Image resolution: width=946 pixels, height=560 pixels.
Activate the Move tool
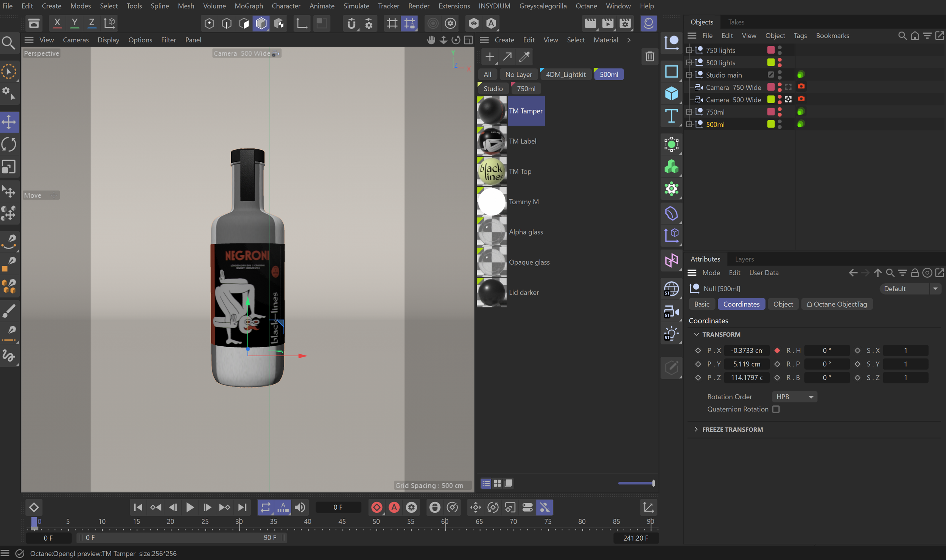pos(9,122)
